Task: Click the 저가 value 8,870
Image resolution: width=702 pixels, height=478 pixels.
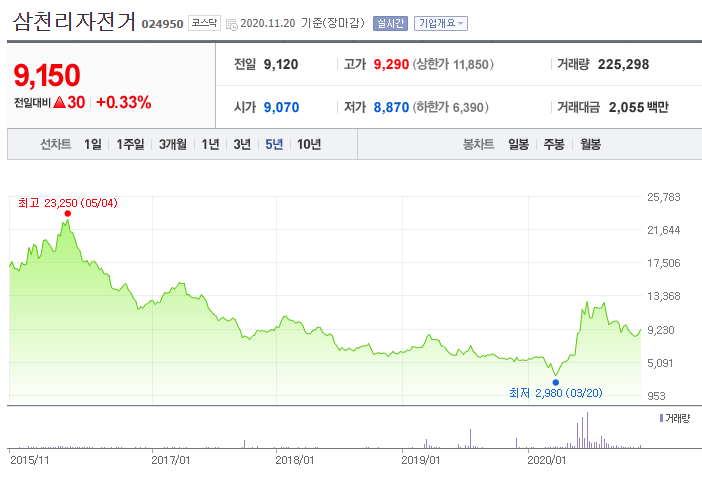Action: click(391, 107)
